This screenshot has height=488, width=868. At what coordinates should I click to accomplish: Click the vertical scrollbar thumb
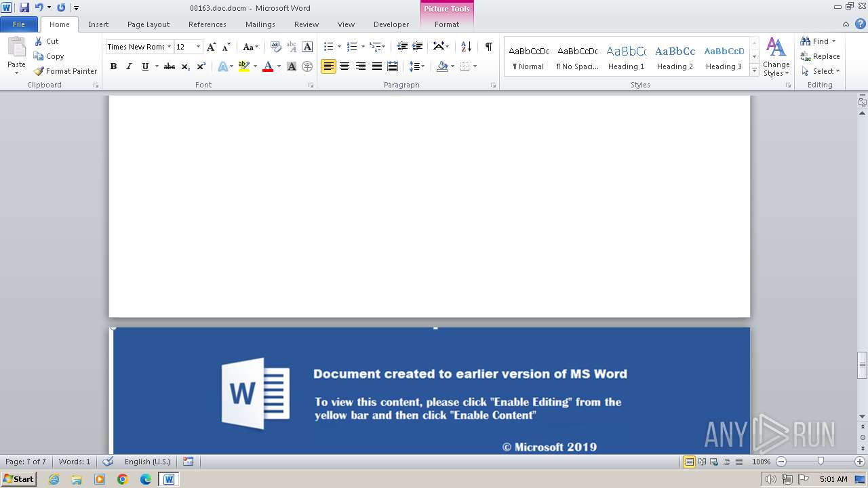(x=862, y=365)
